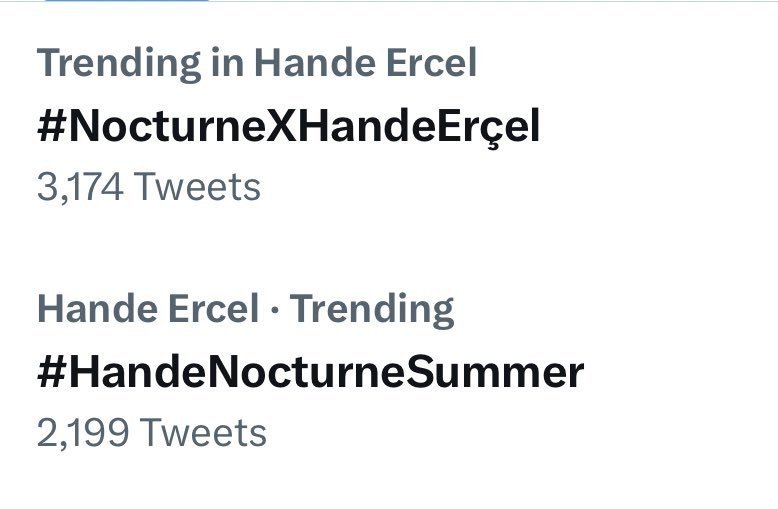Click the "Hande Ercel · Trending" label

tap(245, 310)
